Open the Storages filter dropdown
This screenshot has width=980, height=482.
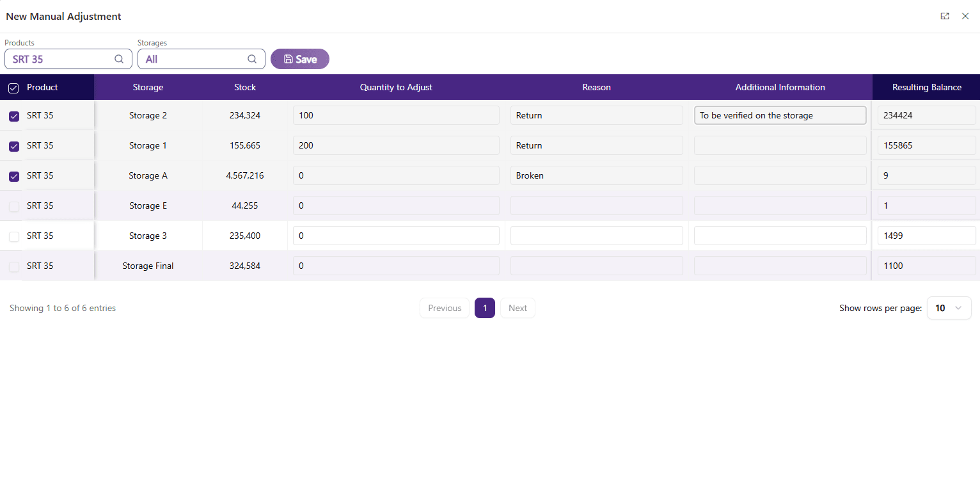(192, 59)
